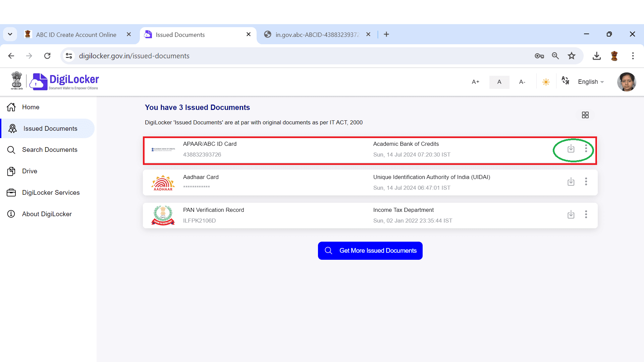The image size is (644, 362).
Task: Open saved passwords key icon
Action: tap(539, 56)
